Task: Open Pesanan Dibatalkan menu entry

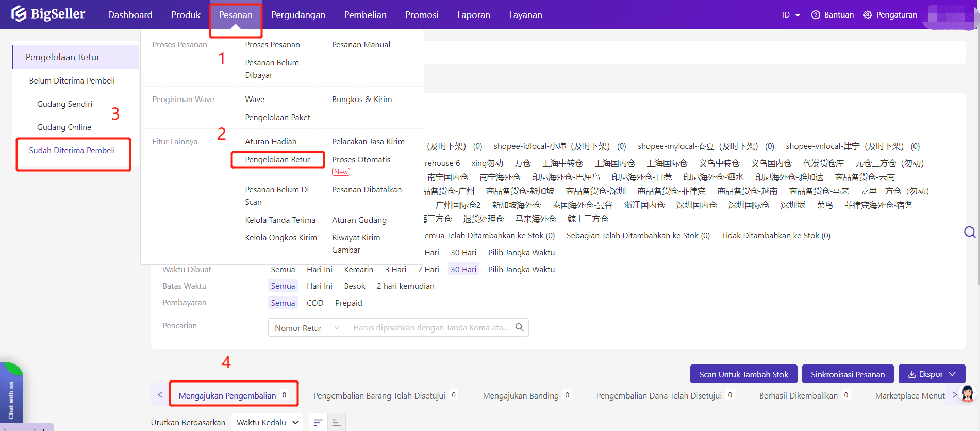Action: pyautogui.click(x=367, y=190)
